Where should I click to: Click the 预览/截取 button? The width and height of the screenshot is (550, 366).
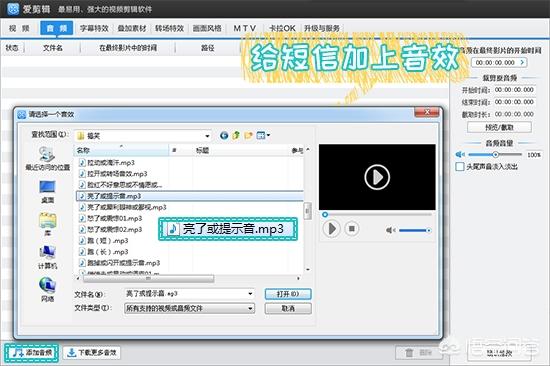click(499, 127)
